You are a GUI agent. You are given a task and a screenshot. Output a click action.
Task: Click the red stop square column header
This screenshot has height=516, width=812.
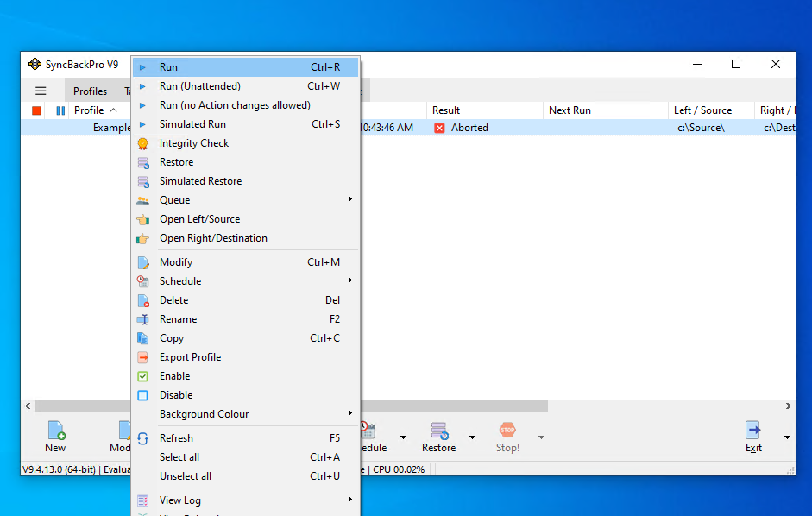coord(36,110)
